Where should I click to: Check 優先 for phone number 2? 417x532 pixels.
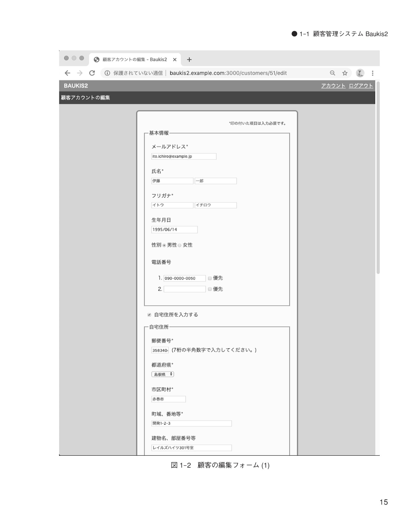[210, 289]
